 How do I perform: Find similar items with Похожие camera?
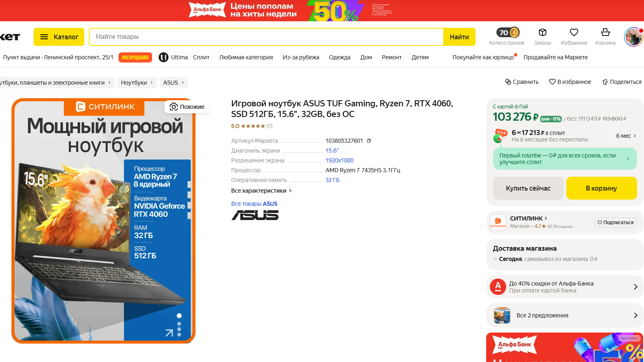coord(187,107)
